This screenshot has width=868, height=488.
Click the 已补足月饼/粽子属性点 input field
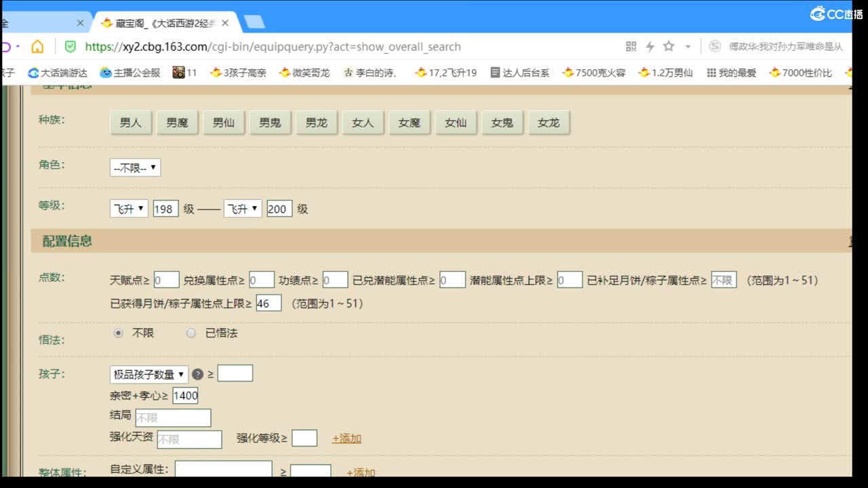pyautogui.click(x=724, y=280)
